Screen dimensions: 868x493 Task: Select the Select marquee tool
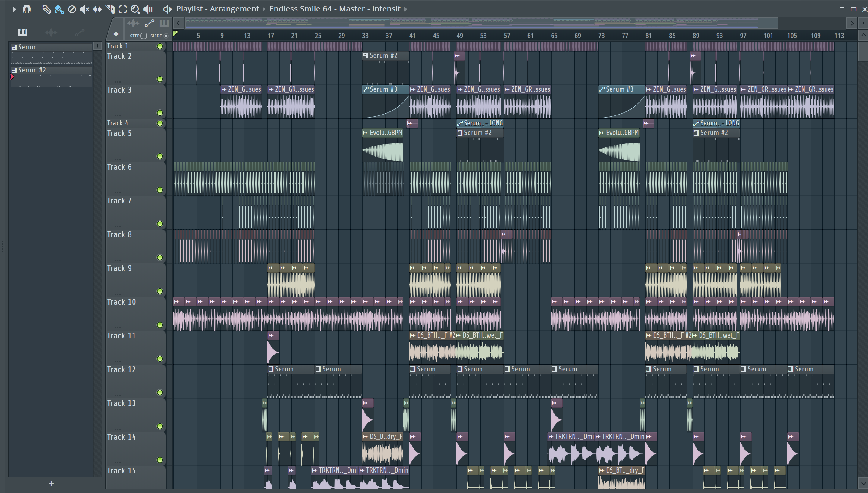(x=123, y=9)
